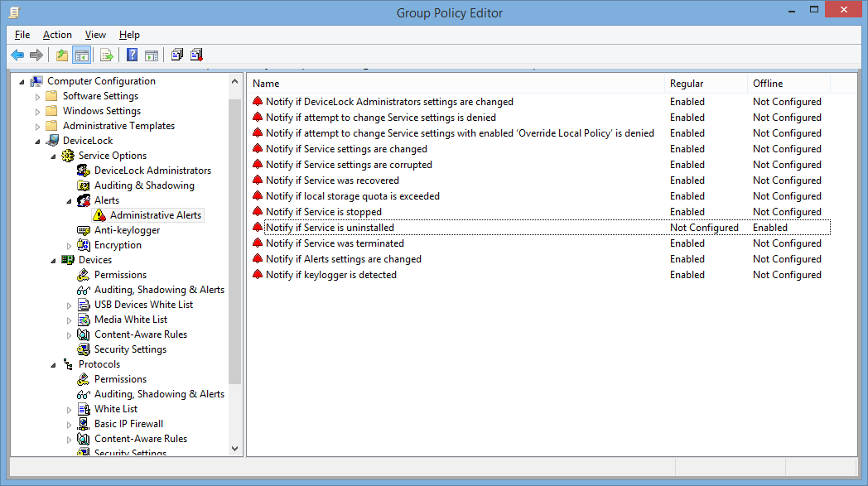Select 'Notify if Service was recovered' row
Viewport: 868px width, 486px height.
point(332,180)
